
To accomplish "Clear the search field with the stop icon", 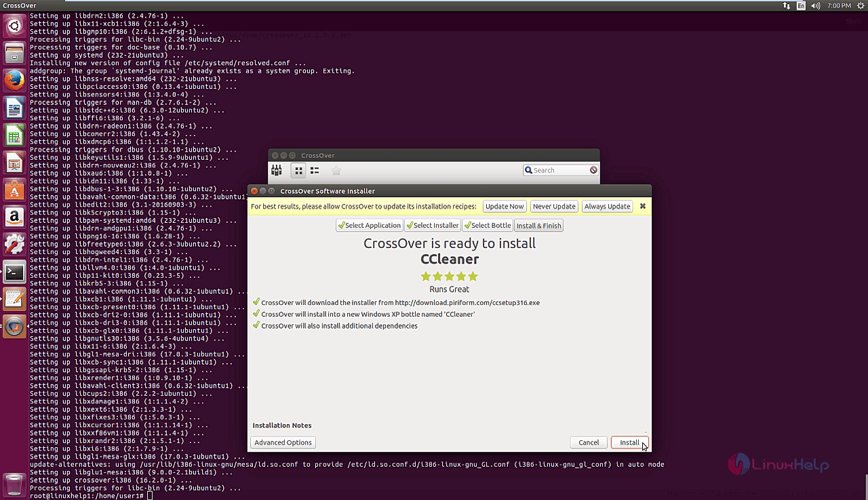I will coord(593,170).
